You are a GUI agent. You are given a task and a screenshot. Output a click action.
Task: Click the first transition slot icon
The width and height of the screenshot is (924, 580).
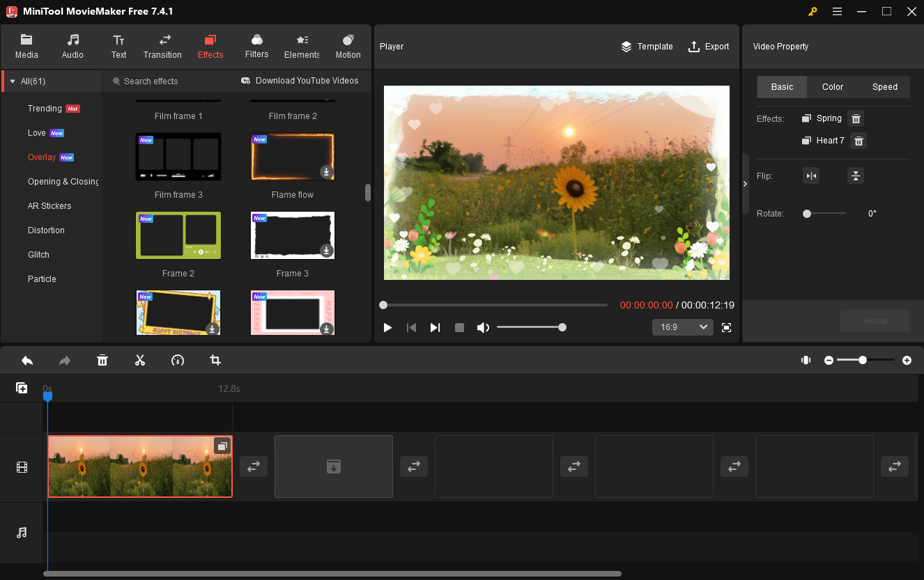pos(254,467)
